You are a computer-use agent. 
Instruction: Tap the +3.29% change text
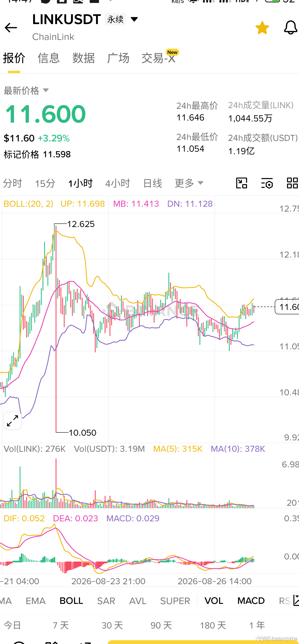(x=53, y=138)
